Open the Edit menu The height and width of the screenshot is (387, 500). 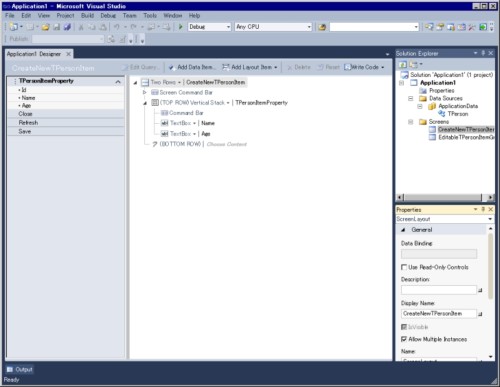pyautogui.click(x=26, y=15)
